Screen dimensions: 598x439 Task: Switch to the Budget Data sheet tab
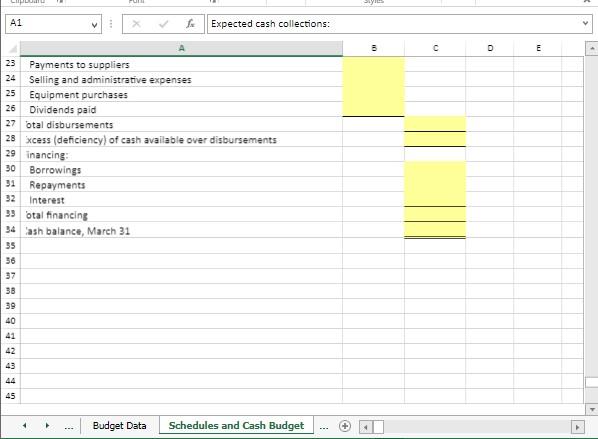click(x=119, y=426)
